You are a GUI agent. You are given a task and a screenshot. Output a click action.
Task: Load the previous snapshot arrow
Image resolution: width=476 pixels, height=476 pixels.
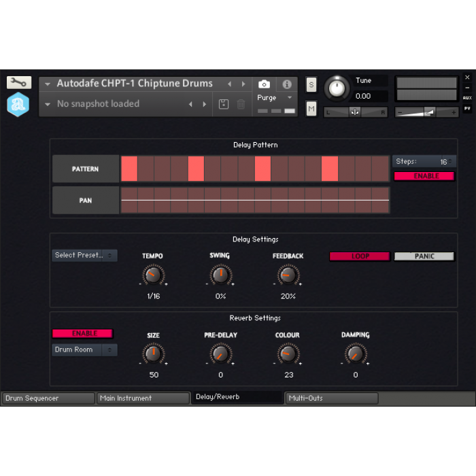[190, 104]
